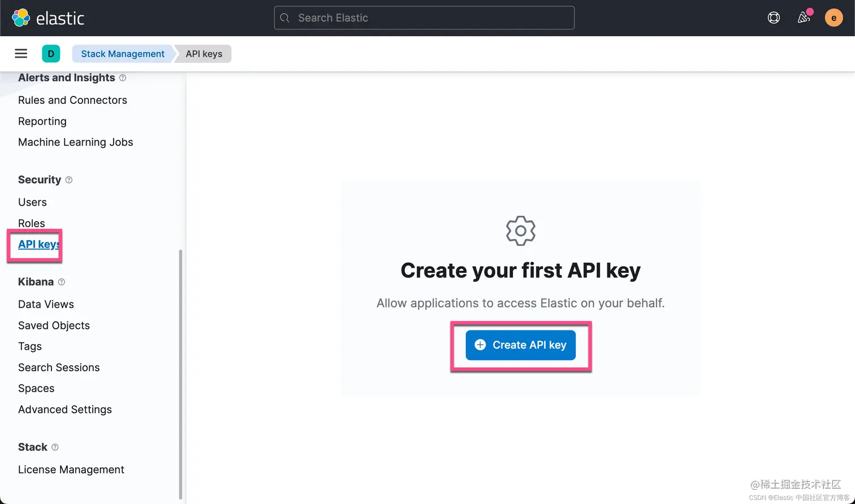The width and height of the screenshot is (855, 504).
Task: Click the sidebar vertical scrollbar
Action: 180,374
